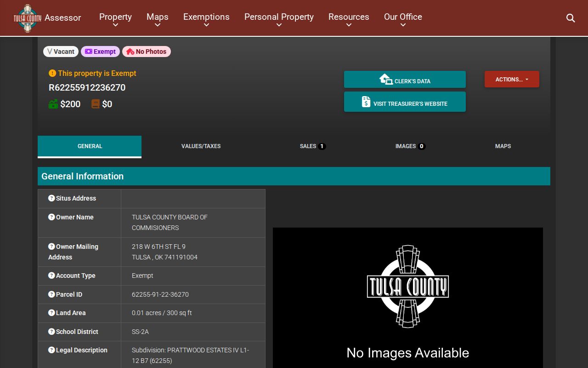Switch to the Sales tab
The width and height of the screenshot is (588, 368).
[x=312, y=146]
